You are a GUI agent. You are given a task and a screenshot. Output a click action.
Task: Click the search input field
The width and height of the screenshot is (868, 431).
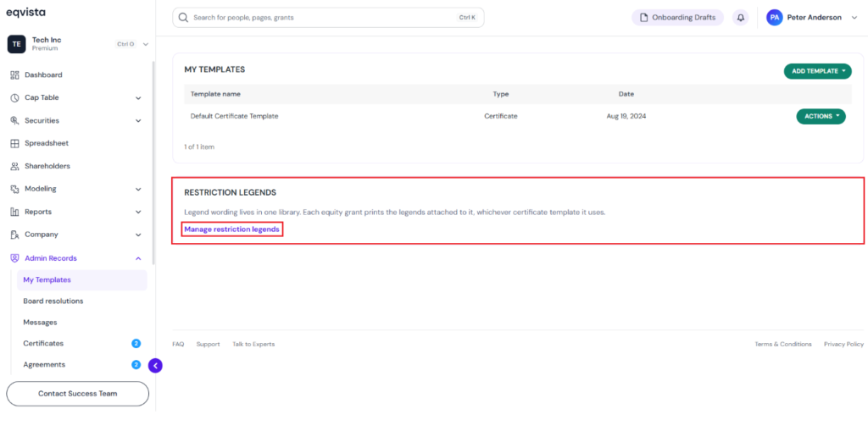[x=328, y=18]
